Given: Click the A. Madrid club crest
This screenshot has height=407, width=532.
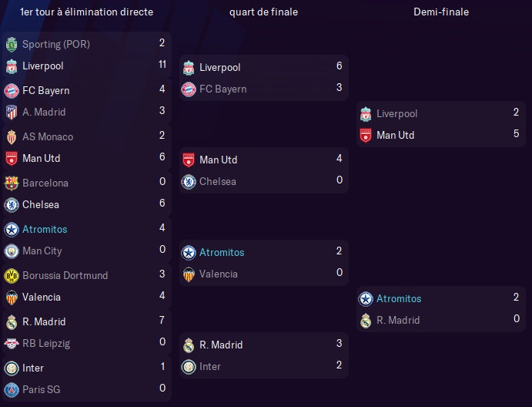Looking at the screenshot, I should 12,113.
